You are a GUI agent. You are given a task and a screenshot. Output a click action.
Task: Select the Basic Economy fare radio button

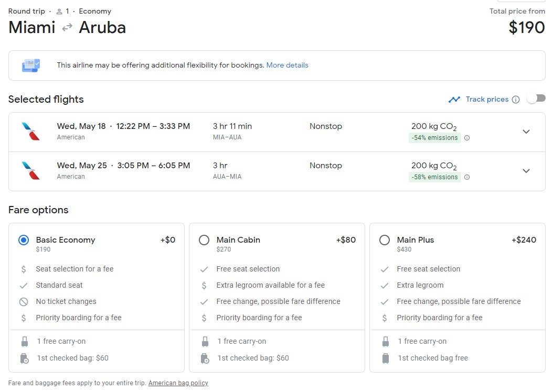[24, 240]
